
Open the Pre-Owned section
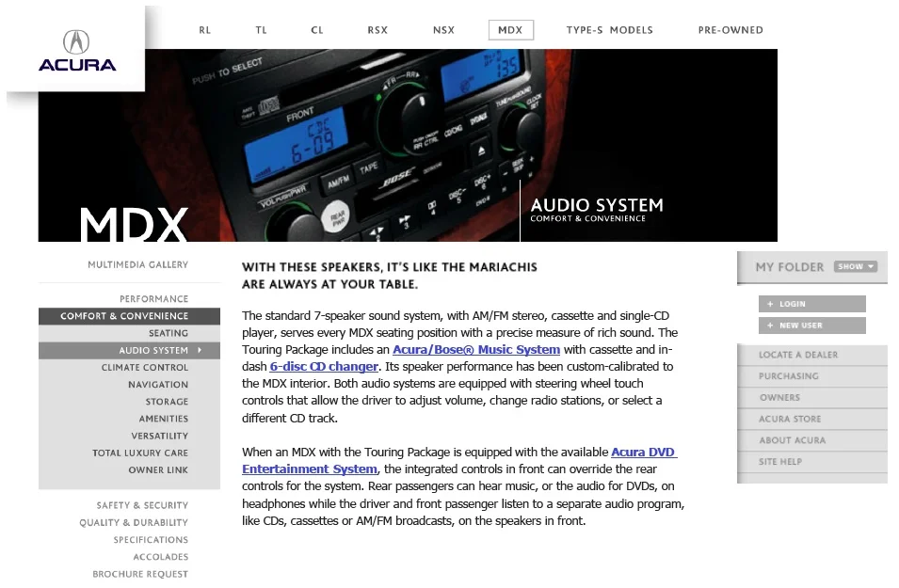[730, 30]
